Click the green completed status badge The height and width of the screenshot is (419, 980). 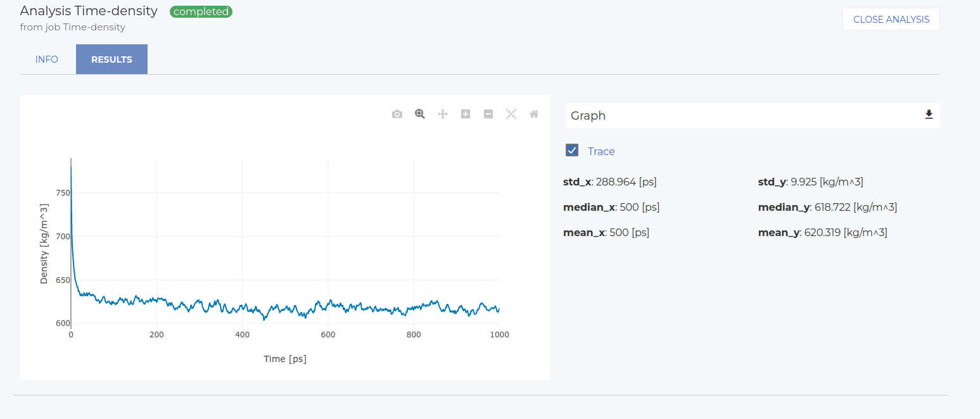pyautogui.click(x=201, y=11)
